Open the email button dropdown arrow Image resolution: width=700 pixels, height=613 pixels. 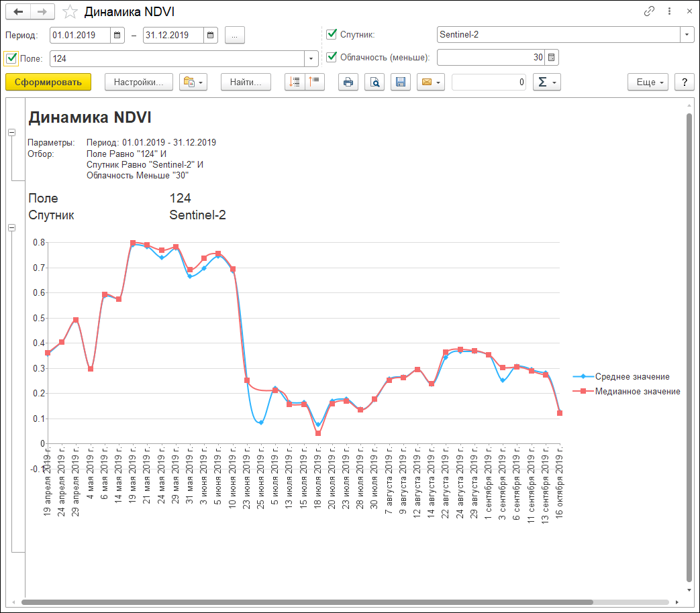[x=438, y=82]
